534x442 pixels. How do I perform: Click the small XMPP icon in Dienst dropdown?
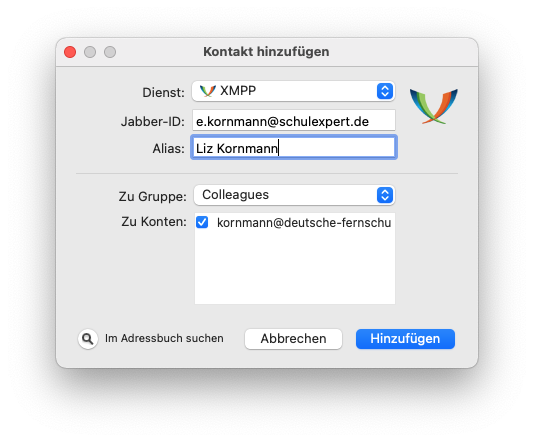click(208, 91)
